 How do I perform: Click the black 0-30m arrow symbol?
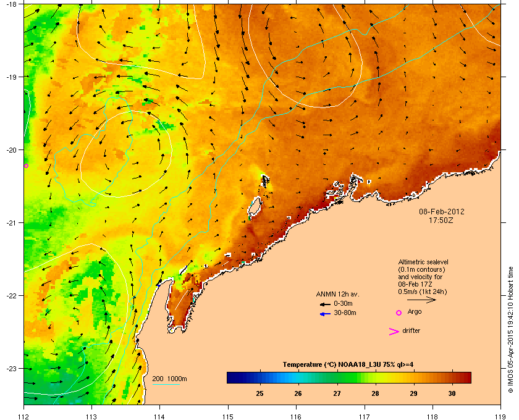[325, 304]
